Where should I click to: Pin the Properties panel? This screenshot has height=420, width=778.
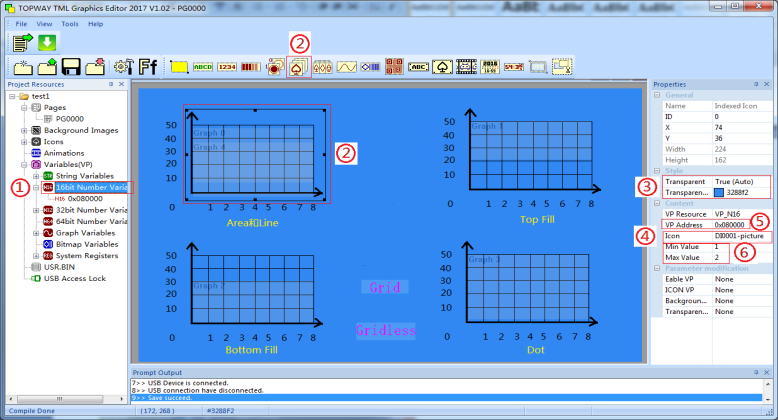point(756,84)
